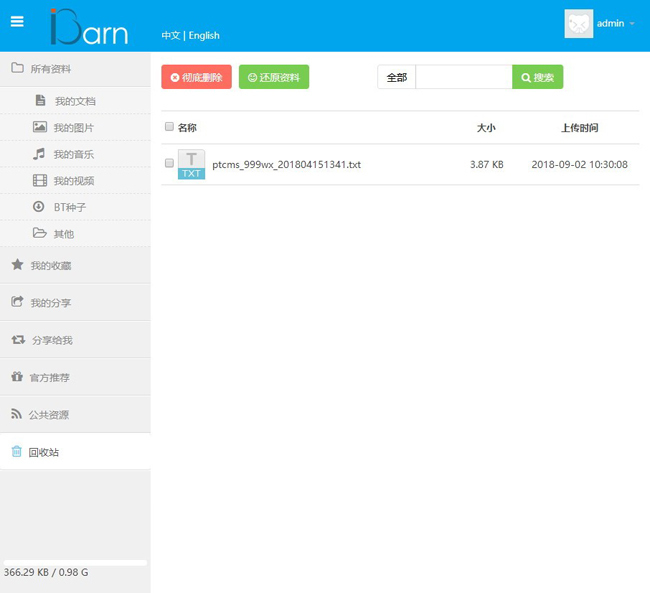This screenshot has height=593, width=650.
Task: Open 我的音乐 music note icon
Action: (x=39, y=154)
